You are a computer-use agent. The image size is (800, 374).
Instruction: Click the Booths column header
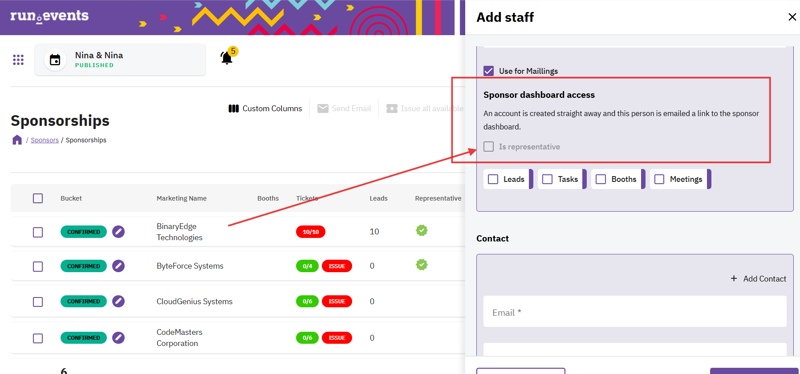268,198
